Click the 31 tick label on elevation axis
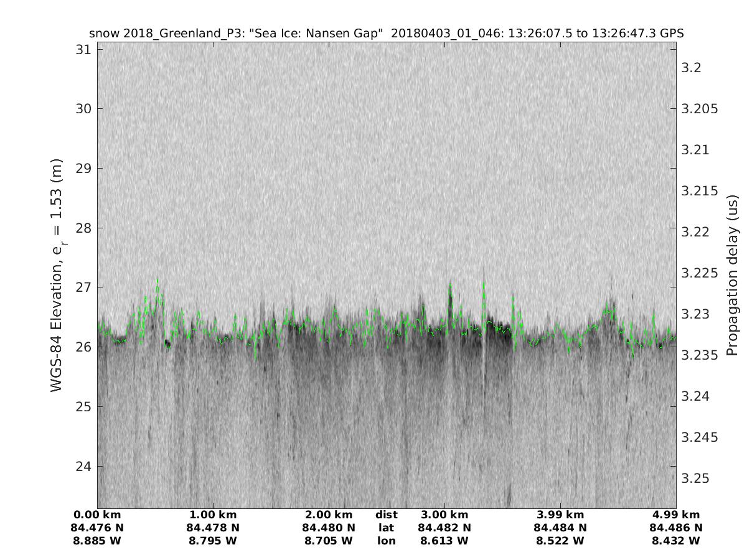 coord(84,49)
